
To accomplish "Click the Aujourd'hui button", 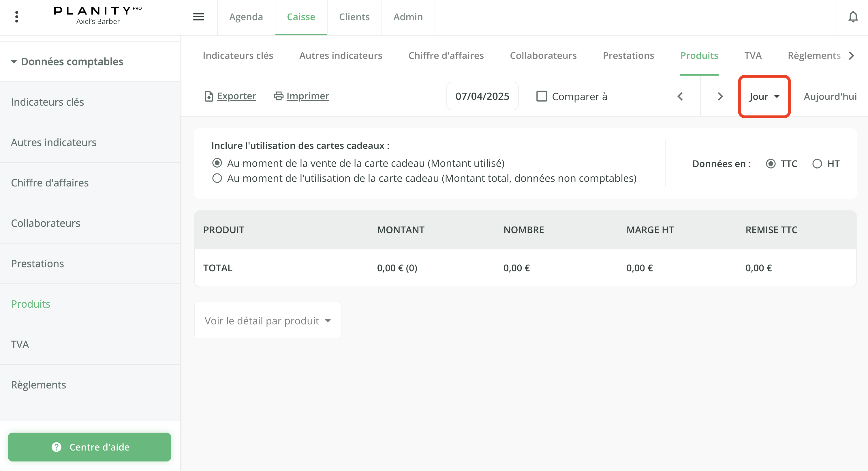I will click(830, 97).
